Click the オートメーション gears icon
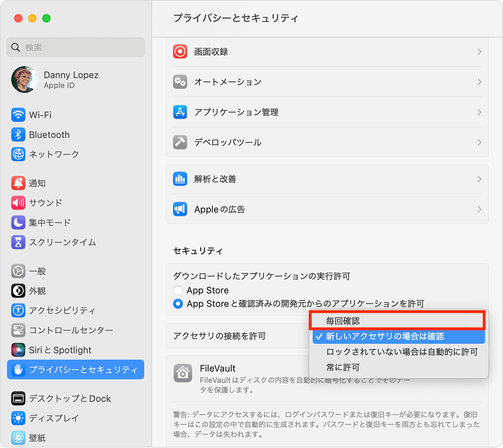503x448 pixels. [180, 82]
